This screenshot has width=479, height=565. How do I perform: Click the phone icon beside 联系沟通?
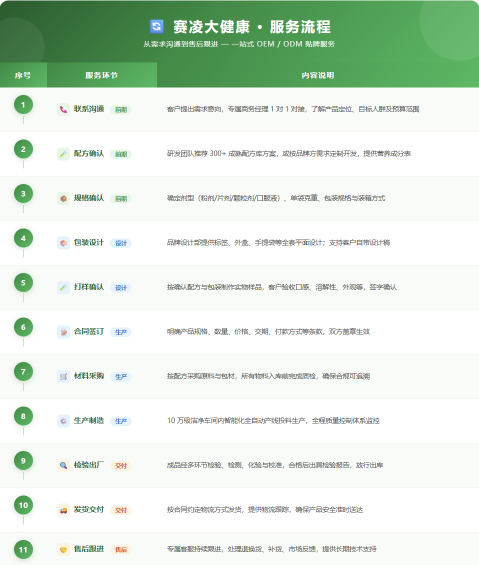(63, 110)
